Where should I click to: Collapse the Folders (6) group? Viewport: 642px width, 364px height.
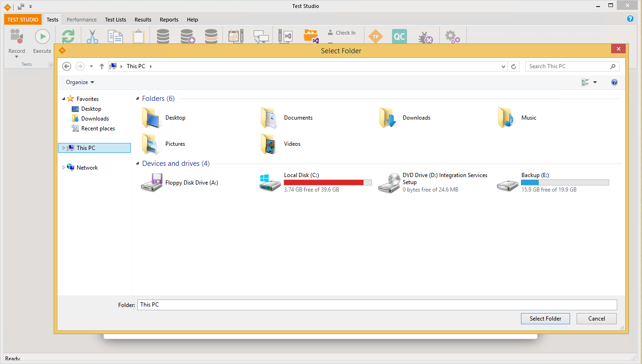pos(137,99)
